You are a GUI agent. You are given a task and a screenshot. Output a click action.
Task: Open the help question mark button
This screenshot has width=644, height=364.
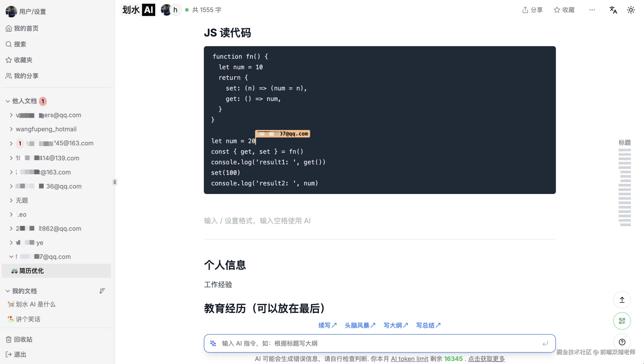622,342
